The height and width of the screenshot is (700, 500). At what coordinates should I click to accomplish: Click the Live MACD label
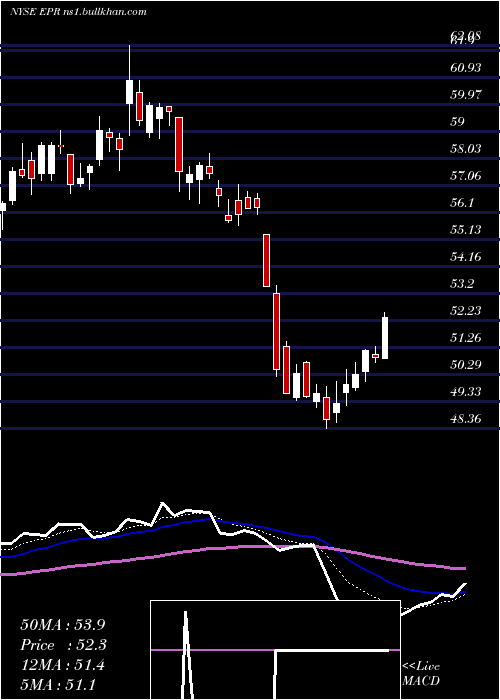click(421, 673)
